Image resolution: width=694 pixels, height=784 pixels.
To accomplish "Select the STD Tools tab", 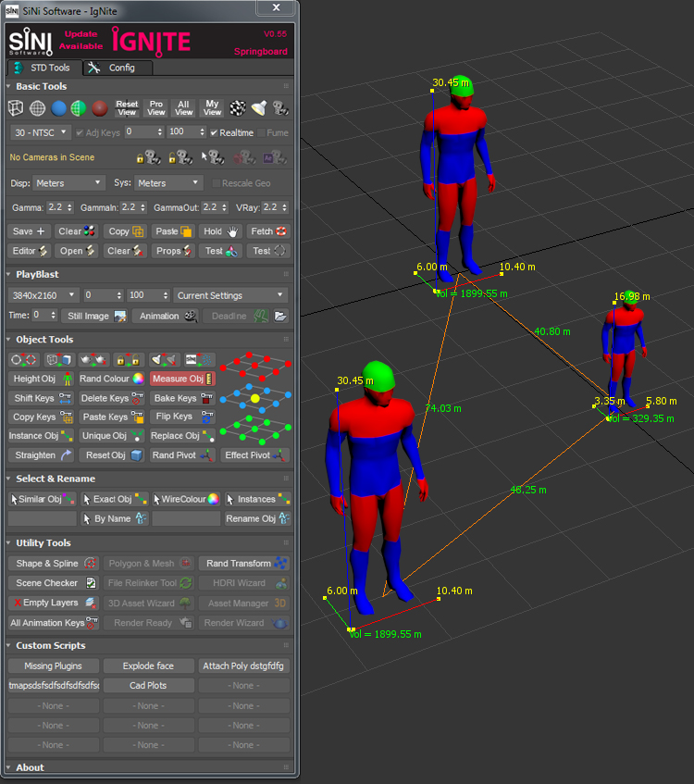I will (43, 68).
